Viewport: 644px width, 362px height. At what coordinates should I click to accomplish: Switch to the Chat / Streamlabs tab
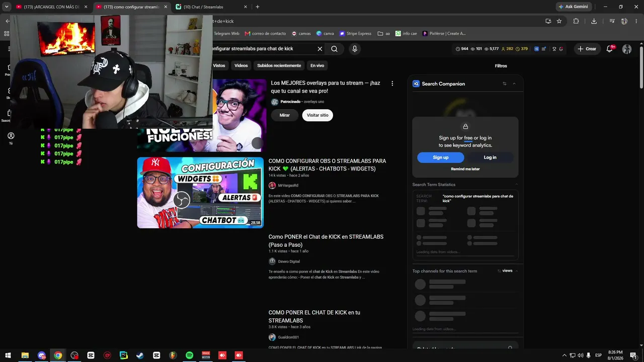point(210,7)
